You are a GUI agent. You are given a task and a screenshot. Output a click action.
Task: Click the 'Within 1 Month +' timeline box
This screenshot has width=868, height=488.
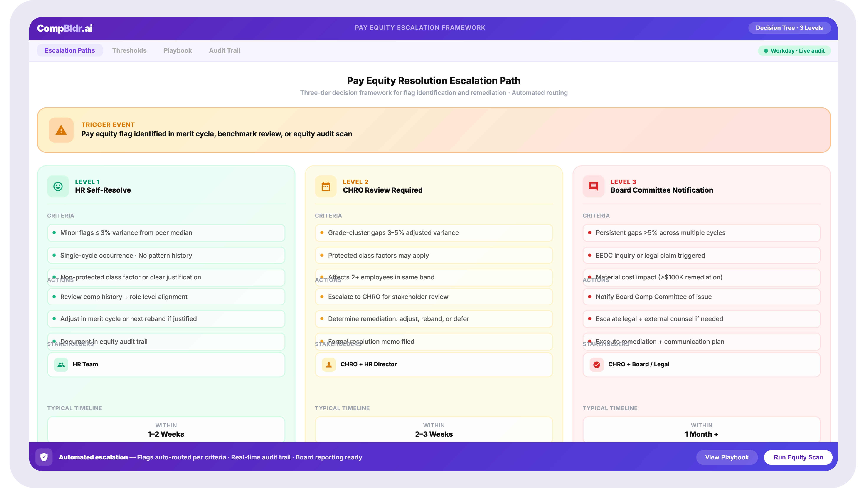(702, 430)
